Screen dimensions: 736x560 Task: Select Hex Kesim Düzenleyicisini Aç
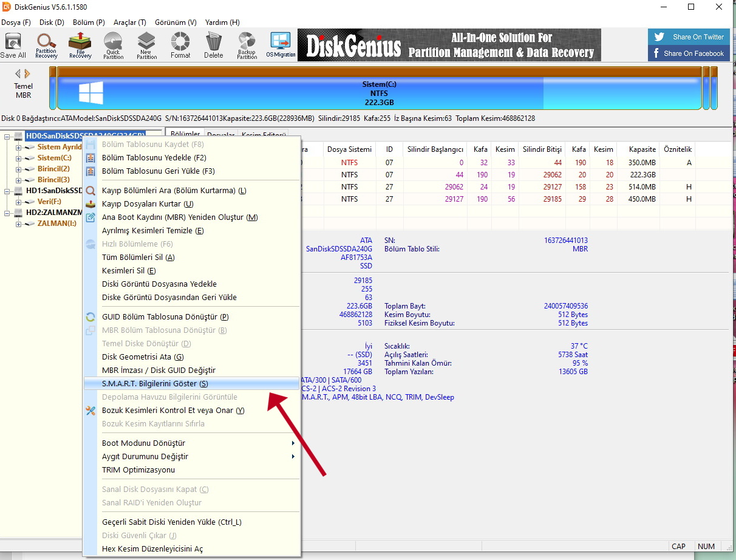coord(192,549)
